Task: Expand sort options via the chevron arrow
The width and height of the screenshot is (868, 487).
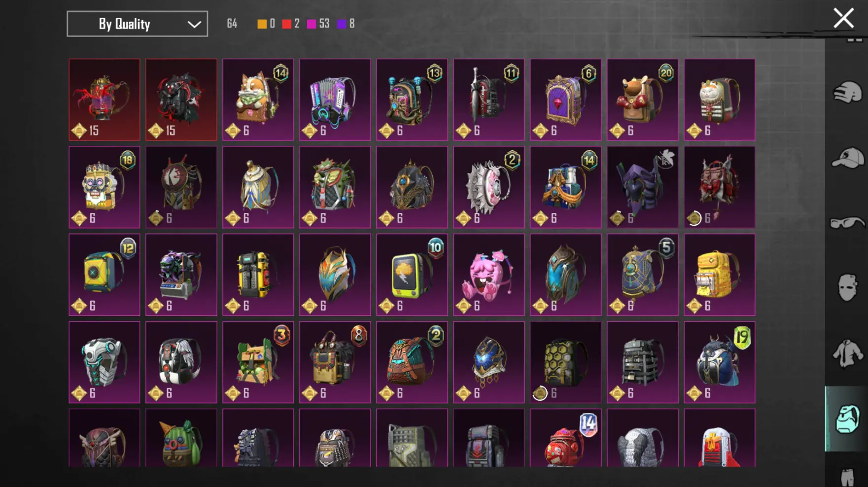Action: click(194, 24)
